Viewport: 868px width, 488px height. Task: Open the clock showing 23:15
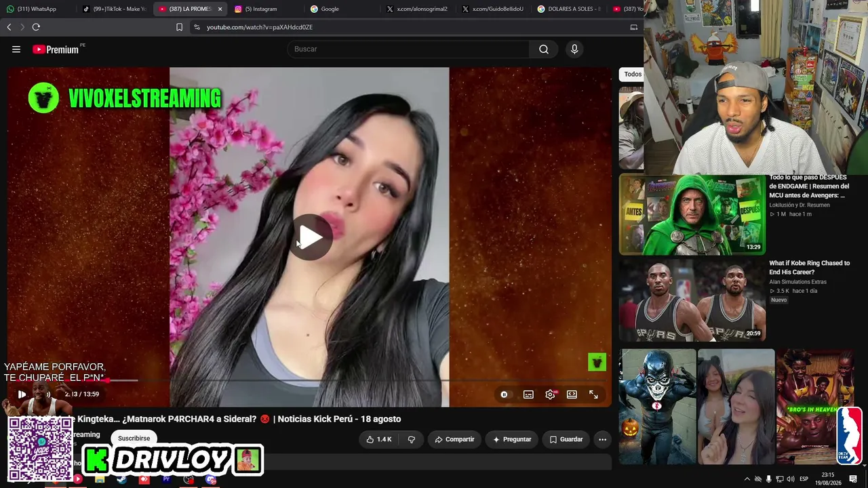(x=829, y=479)
